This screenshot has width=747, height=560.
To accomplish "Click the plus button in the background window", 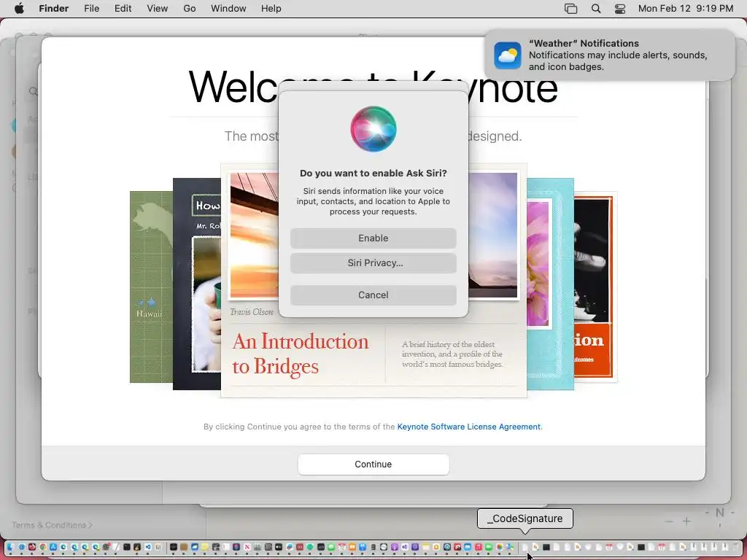I will (686, 521).
